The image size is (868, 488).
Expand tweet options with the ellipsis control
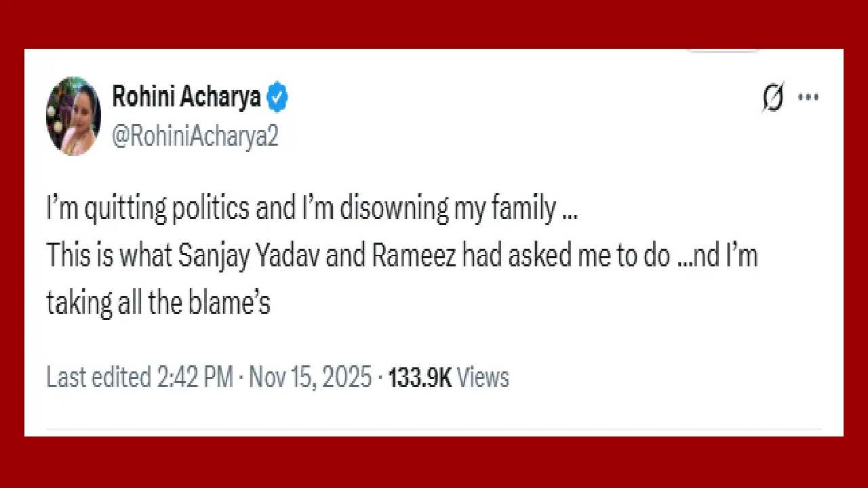(808, 97)
